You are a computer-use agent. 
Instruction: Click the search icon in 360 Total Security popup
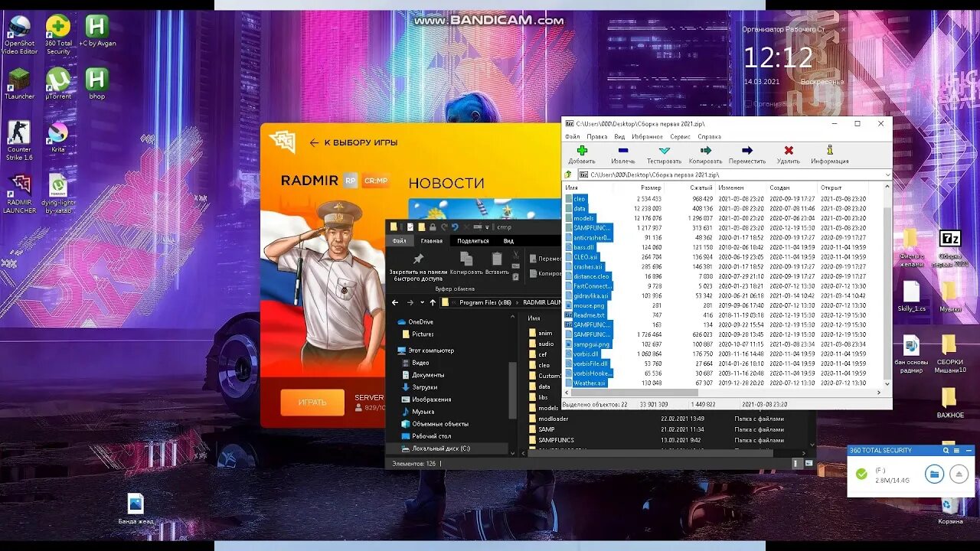946,451
